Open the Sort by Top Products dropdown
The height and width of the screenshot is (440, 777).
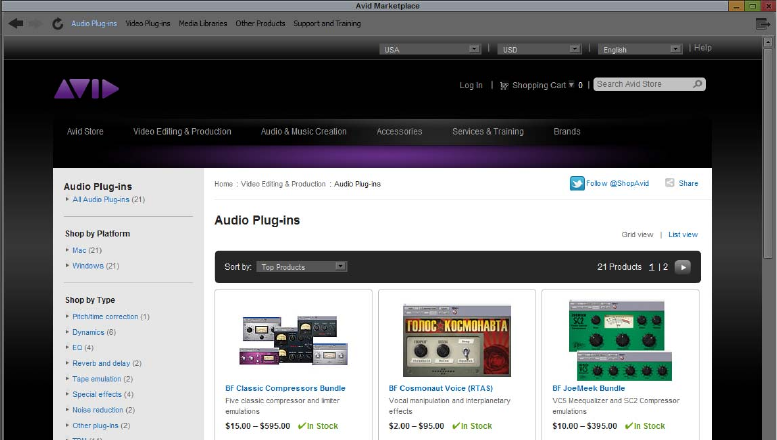pyautogui.click(x=301, y=267)
